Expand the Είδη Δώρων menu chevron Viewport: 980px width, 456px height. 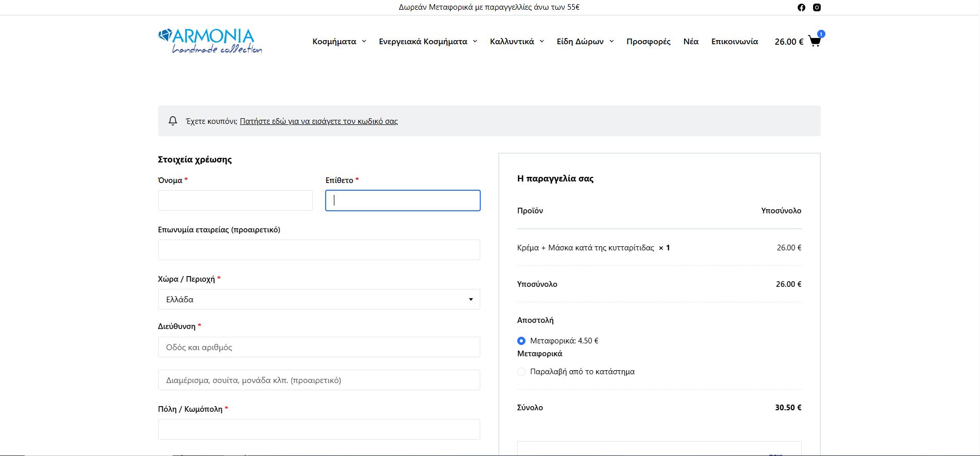612,41
